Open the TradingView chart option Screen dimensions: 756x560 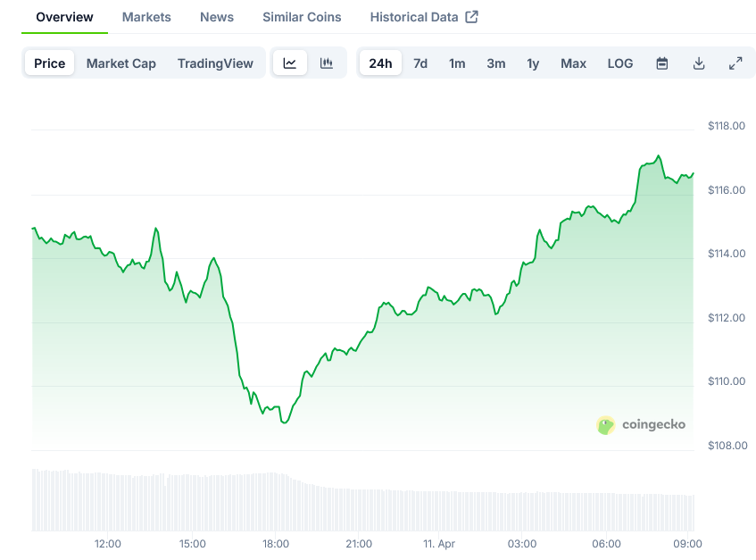[215, 63]
